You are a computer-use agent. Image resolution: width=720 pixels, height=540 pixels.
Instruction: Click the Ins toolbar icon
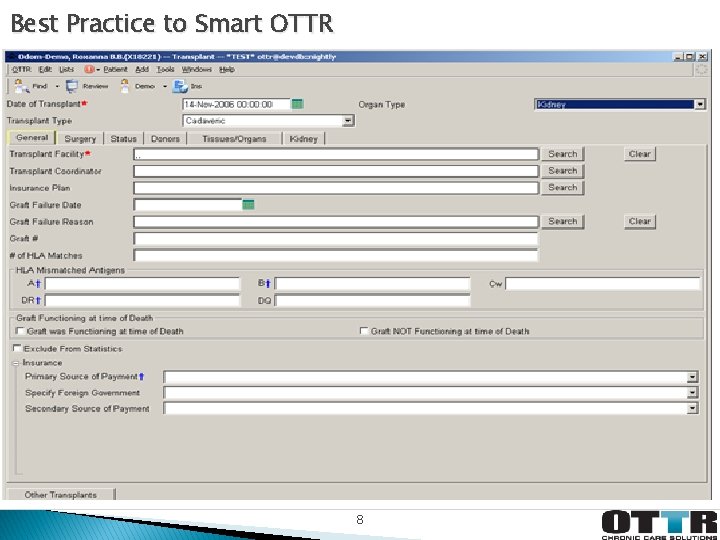[180, 86]
